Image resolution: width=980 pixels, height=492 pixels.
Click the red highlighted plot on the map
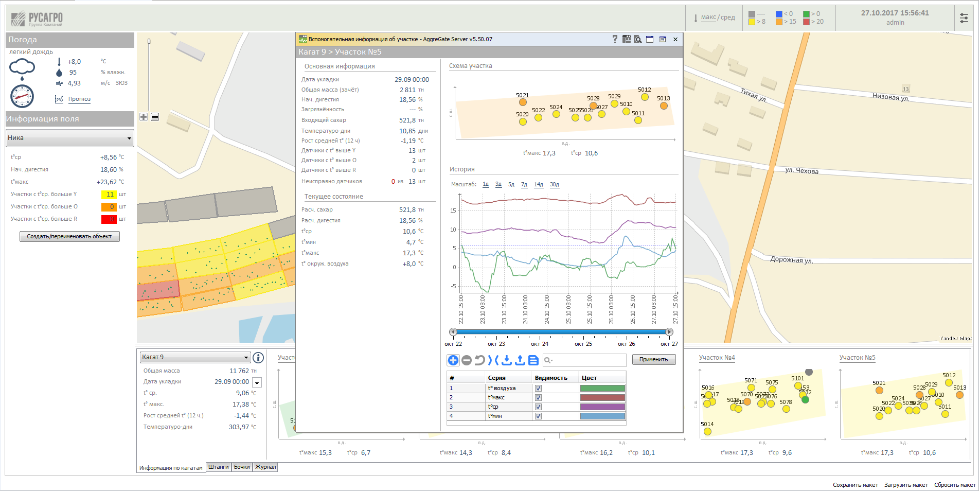click(x=158, y=291)
